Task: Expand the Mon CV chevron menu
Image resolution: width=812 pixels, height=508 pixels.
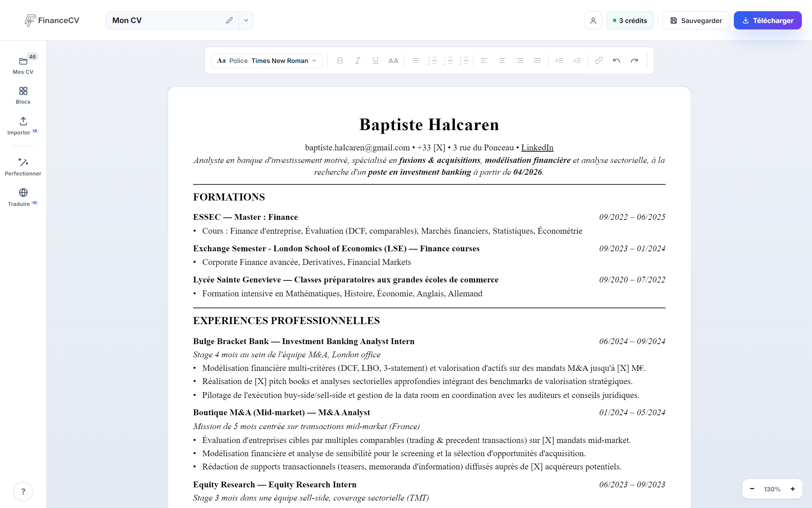Action: click(x=246, y=20)
